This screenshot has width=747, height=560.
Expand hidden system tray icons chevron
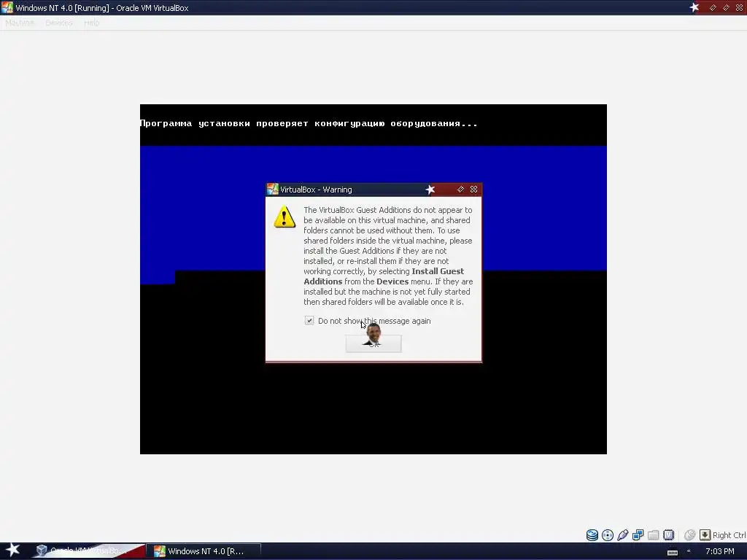689,551
